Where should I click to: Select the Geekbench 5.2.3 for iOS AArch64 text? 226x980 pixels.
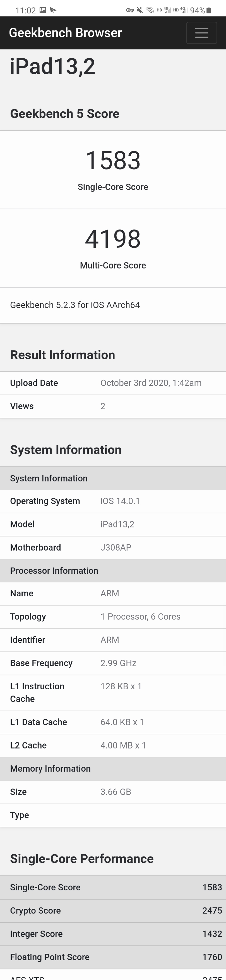tap(75, 305)
